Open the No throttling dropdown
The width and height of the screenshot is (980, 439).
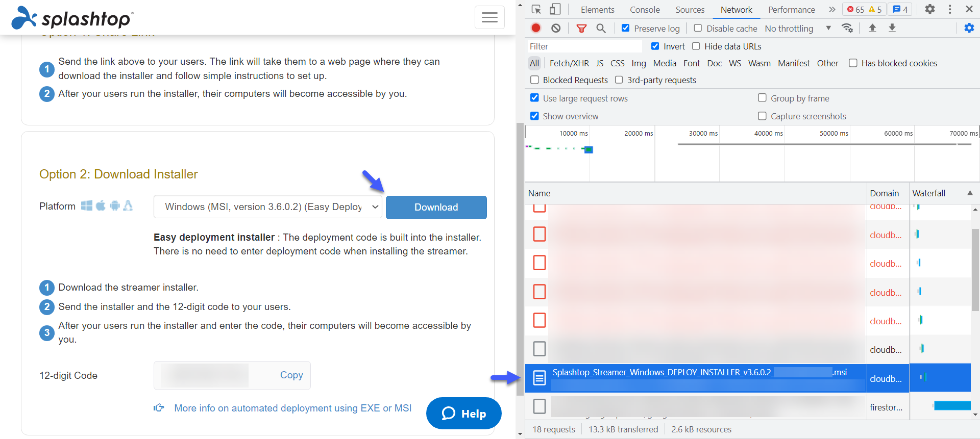[x=798, y=29]
